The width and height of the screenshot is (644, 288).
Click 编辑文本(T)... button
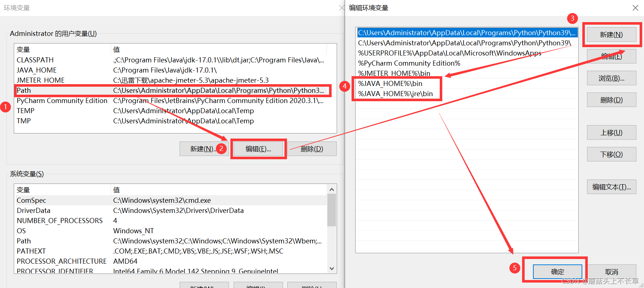[x=611, y=187]
